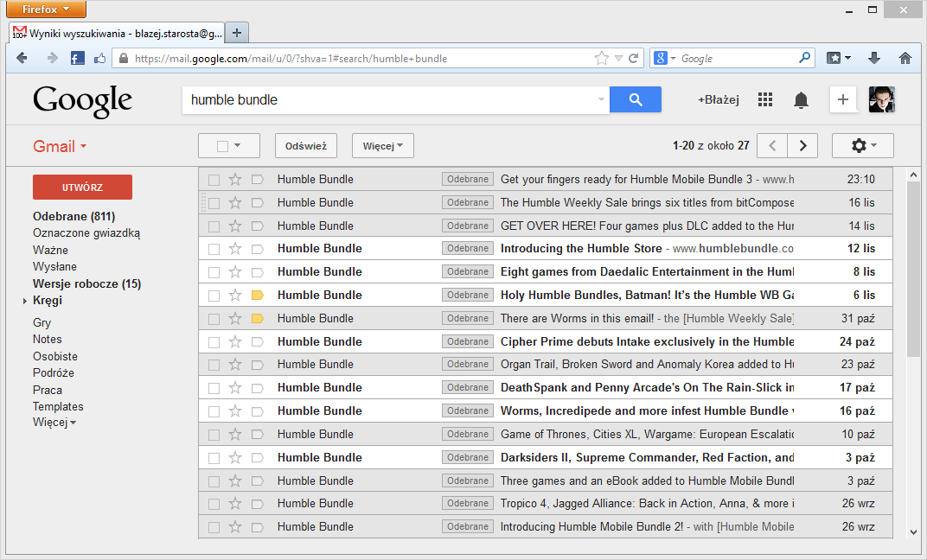Open the Odebrane (811) inbox folder

click(x=74, y=216)
